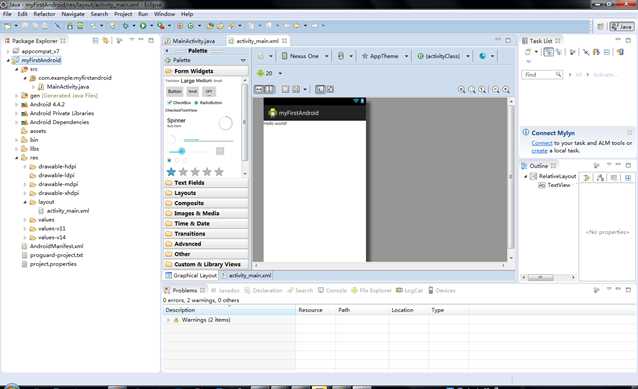Screen dimensions: 638x389
Task: Open the File menu
Action: (7, 14)
